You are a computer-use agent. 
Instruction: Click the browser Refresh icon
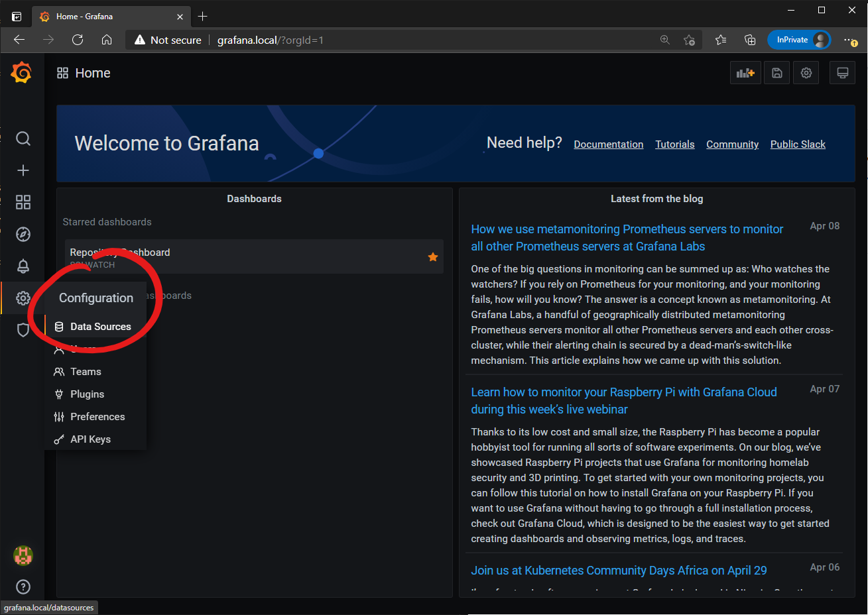(78, 40)
